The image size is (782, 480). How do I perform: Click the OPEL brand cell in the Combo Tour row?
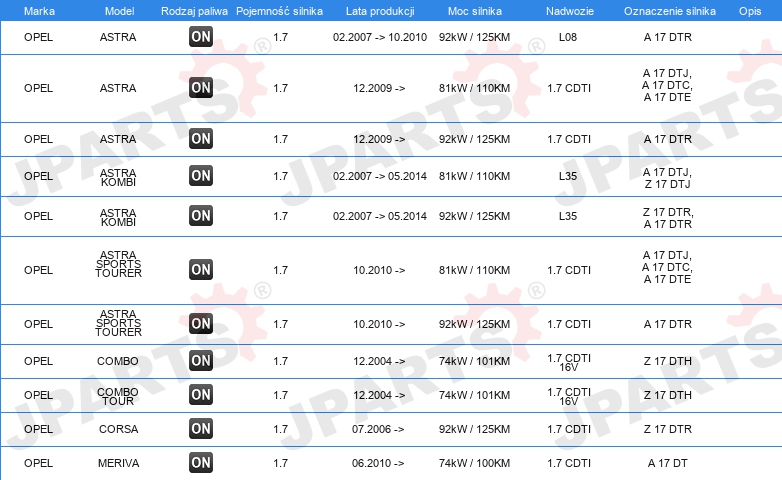[x=38, y=395]
